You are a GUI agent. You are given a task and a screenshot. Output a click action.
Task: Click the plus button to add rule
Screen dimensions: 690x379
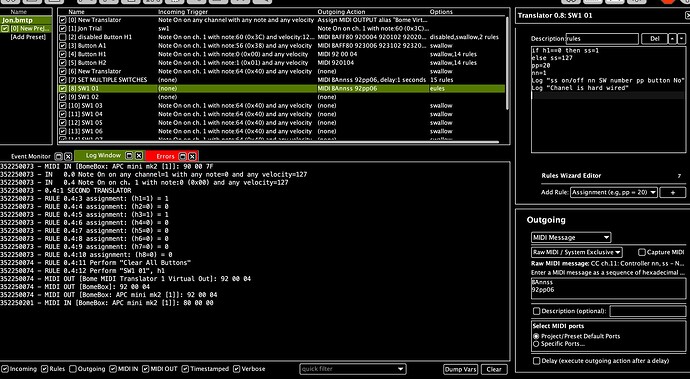click(x=672, y=192)
